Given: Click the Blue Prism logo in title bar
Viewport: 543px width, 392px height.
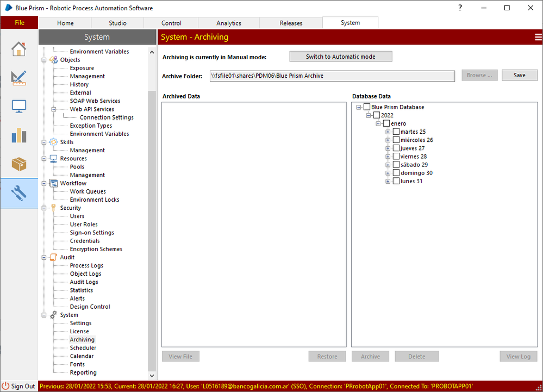Looking at the screenshot, I should 8,8.
